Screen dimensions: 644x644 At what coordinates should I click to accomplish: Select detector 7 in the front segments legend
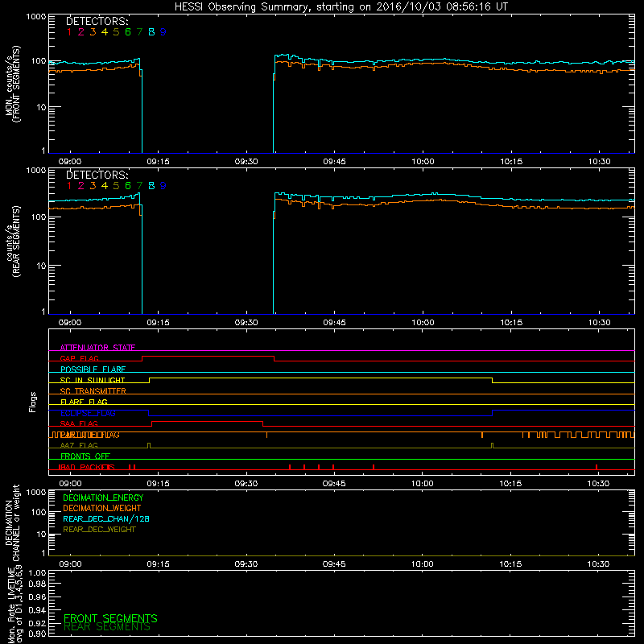[x=139, y=32]
